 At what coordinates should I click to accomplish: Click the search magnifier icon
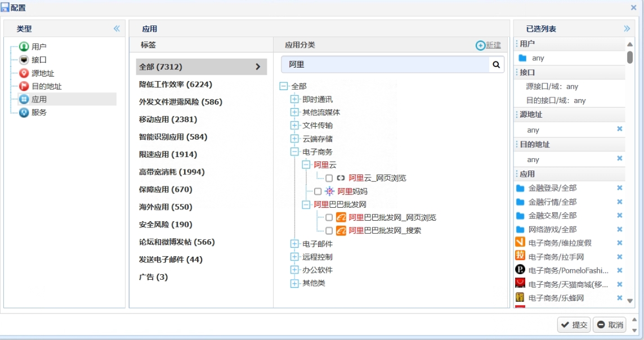pos(496,65)
